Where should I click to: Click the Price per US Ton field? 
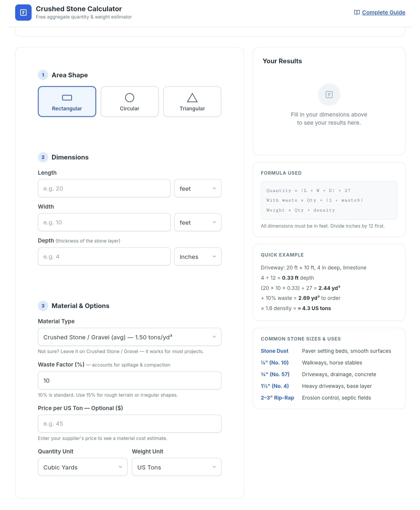click(x=130, y=423)
